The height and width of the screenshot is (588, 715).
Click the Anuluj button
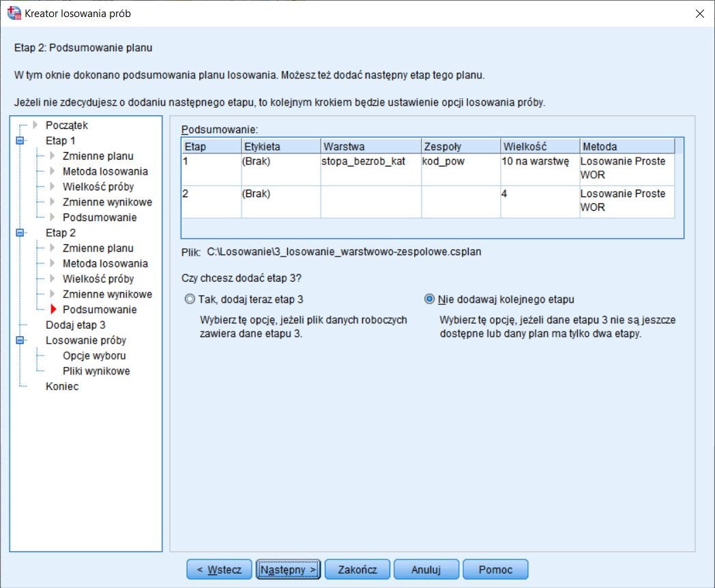[x=426, y=570]
